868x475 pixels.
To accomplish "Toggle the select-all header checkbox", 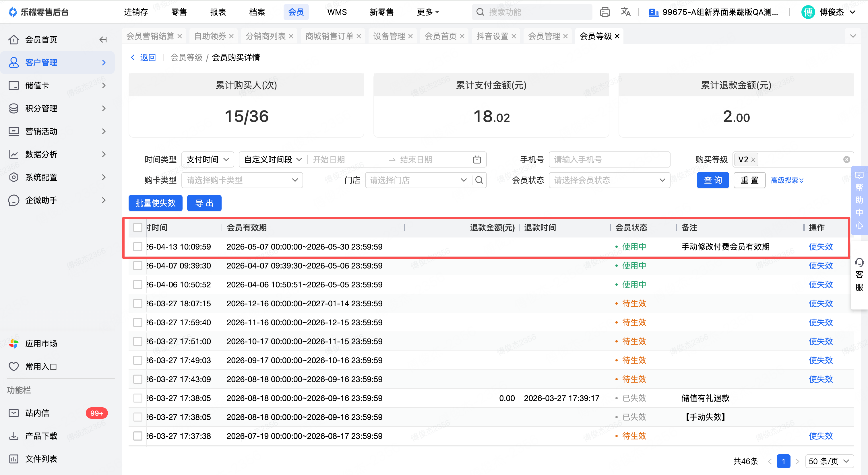I will [x=137, y=227].
